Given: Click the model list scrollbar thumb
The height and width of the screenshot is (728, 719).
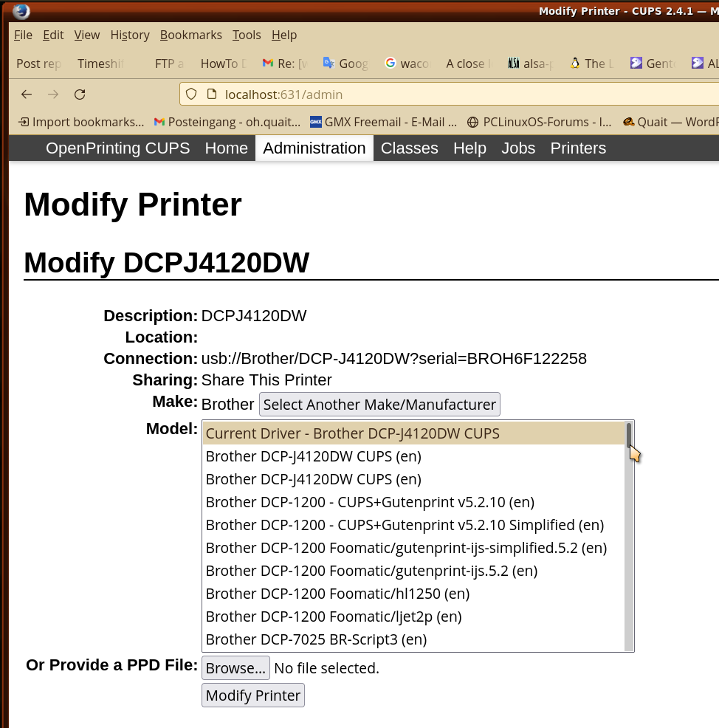Looking at the screenshot, I should tap(629, 434).
